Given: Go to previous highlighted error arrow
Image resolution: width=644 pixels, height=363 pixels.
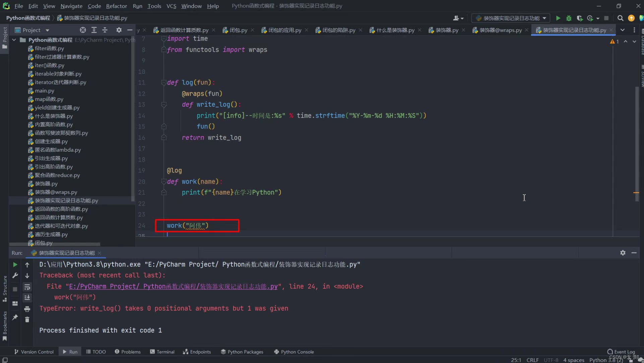Looking at the screenshot, I should point(626,41).
